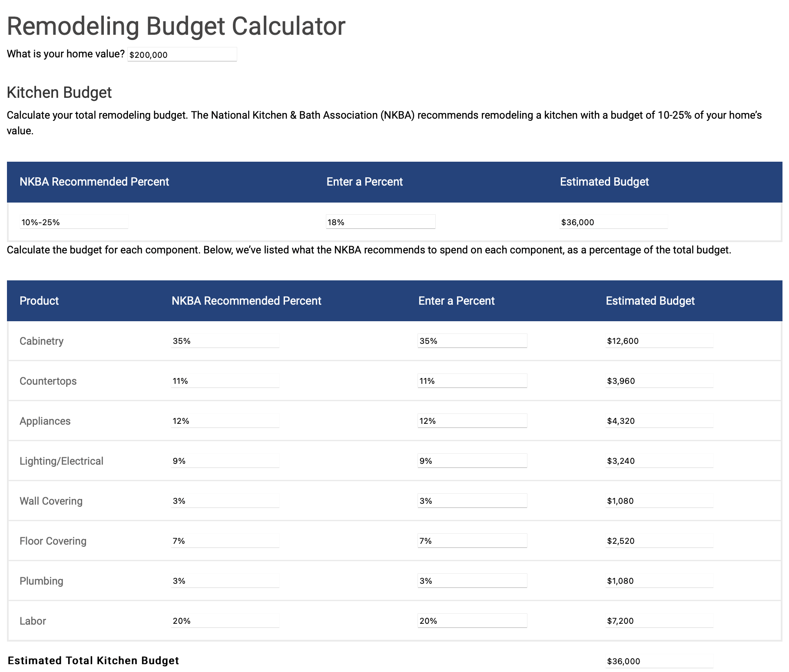Focus the Plumbing Enter a Percent input
789x672 pixels.
[x=472, y=581]
